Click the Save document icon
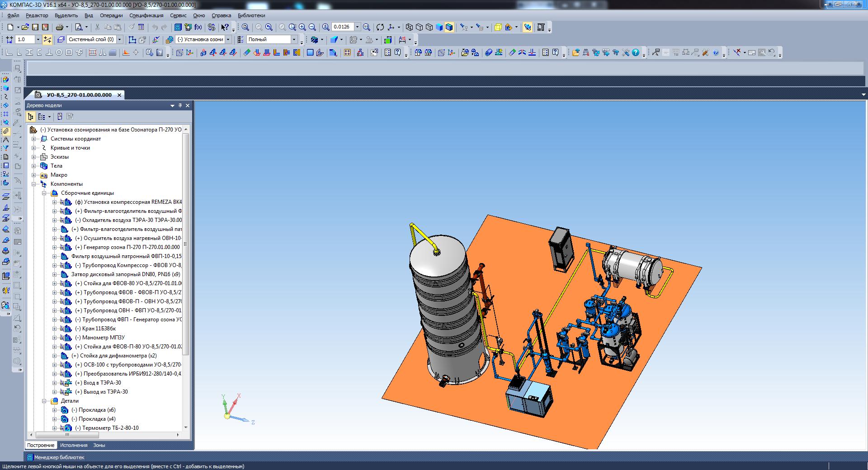 pos(35,27)
